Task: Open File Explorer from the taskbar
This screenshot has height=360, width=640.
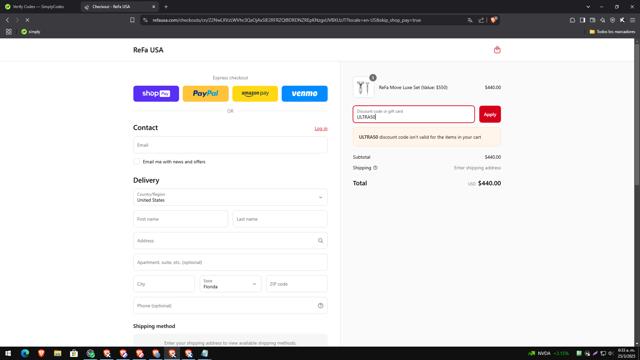Action: click(58, 353)
